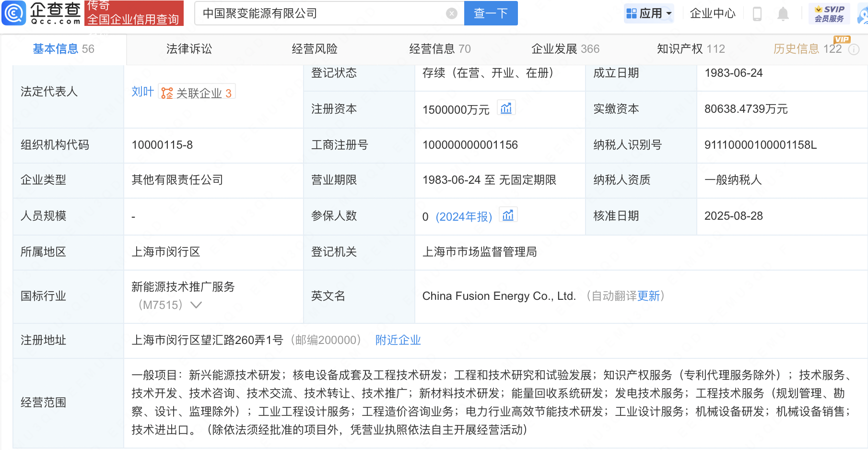Viewport: 868px width, 450px height.
Task: Switch to the 企业发展 tab
Action: click(x=565, y=49)
